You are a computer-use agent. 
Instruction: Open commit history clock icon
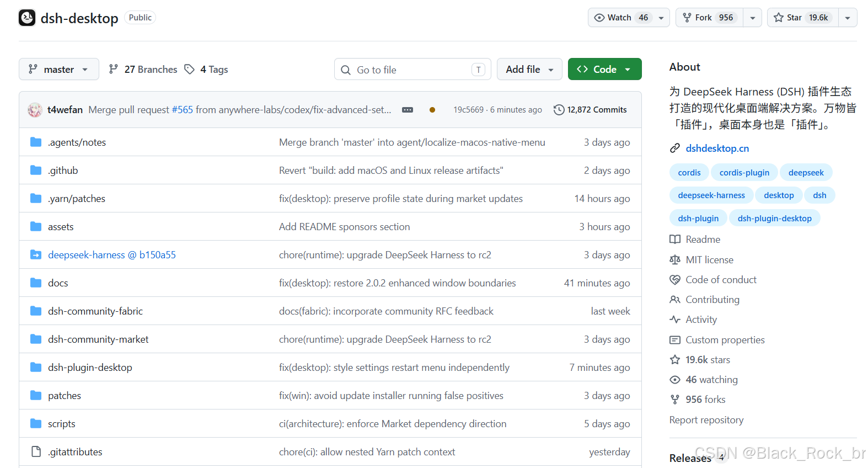pos(559,110)
